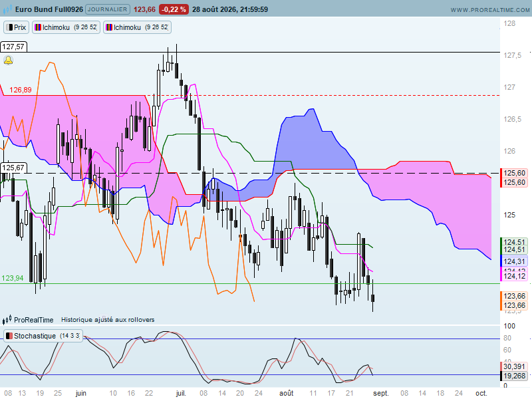Image resolution: width=532 pixels, height=399 pixels.
Task: Click the first Ichimoku colored icon
Action: [38, 27]
